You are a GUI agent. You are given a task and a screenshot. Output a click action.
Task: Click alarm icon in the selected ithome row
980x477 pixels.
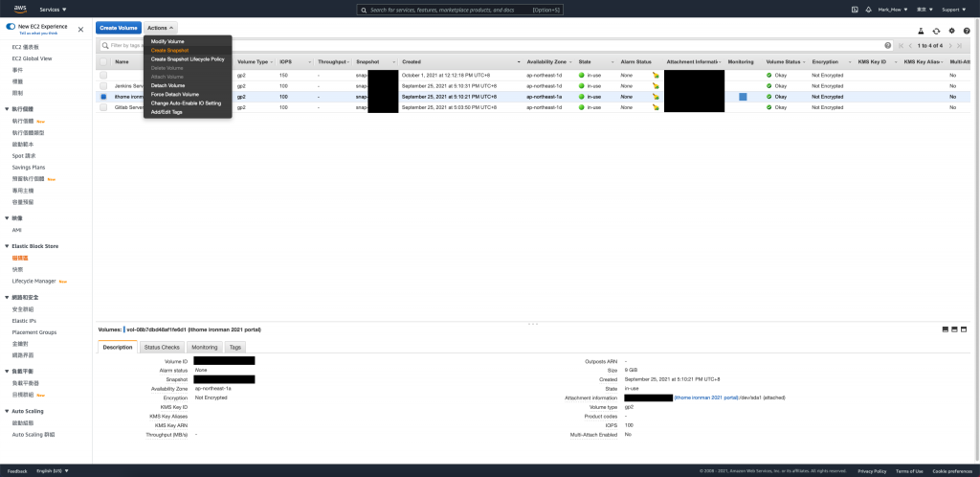click(656, 97)
